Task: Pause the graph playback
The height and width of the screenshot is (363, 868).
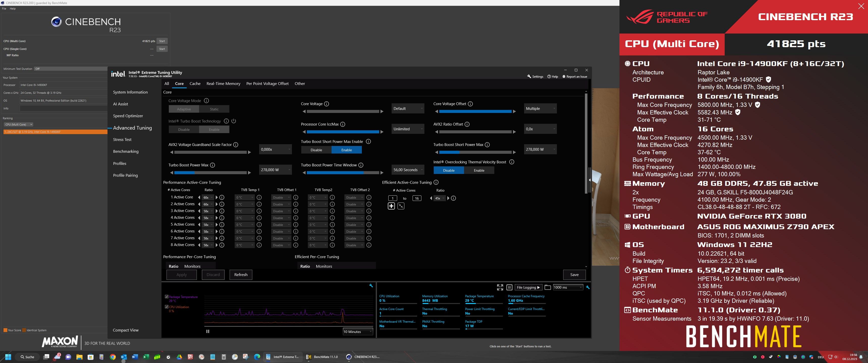Action: pyautogui.click(x=208, y=331)
